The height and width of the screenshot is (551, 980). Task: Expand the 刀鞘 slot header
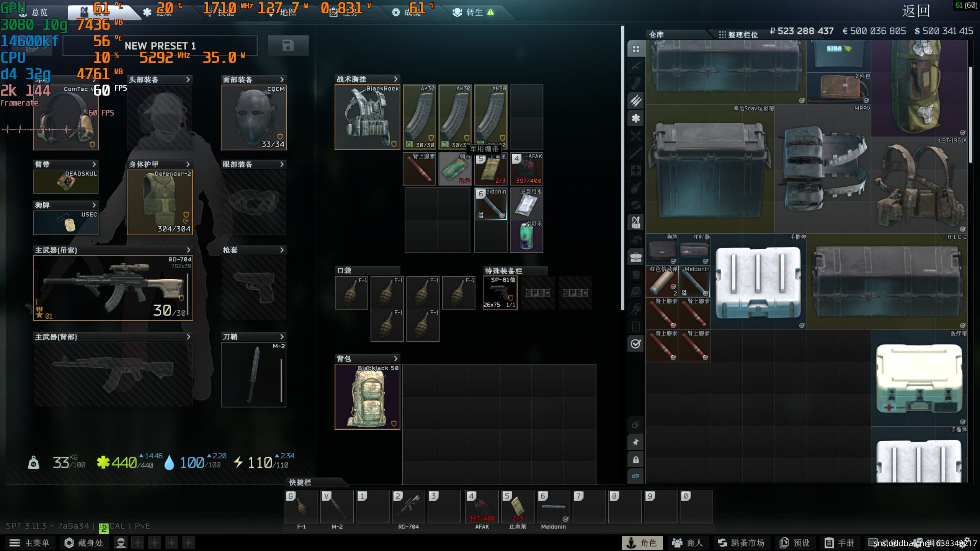pyautogui.click(x=254, y=337)
